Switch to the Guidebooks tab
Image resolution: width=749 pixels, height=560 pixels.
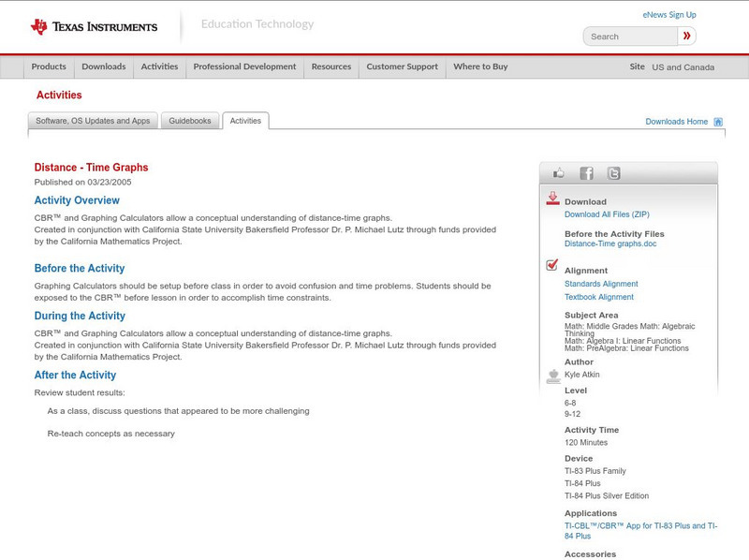(x=190, y=121)
